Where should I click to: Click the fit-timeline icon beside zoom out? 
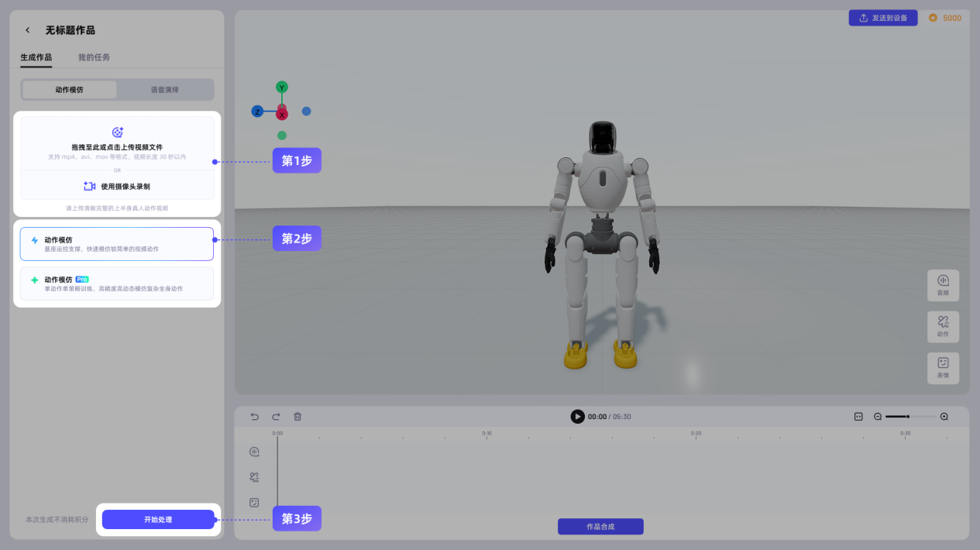[858, 417]
